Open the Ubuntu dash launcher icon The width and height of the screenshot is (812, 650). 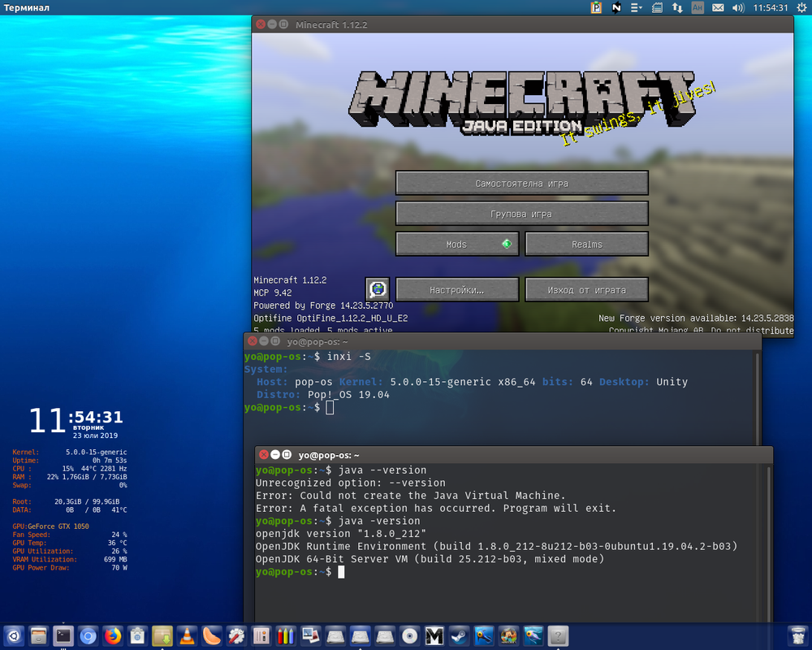(x=14, y=636)
